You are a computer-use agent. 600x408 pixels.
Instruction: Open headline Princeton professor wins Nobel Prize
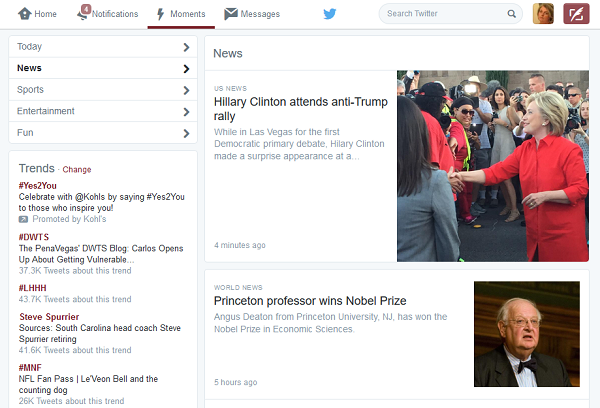coord(310,301)
